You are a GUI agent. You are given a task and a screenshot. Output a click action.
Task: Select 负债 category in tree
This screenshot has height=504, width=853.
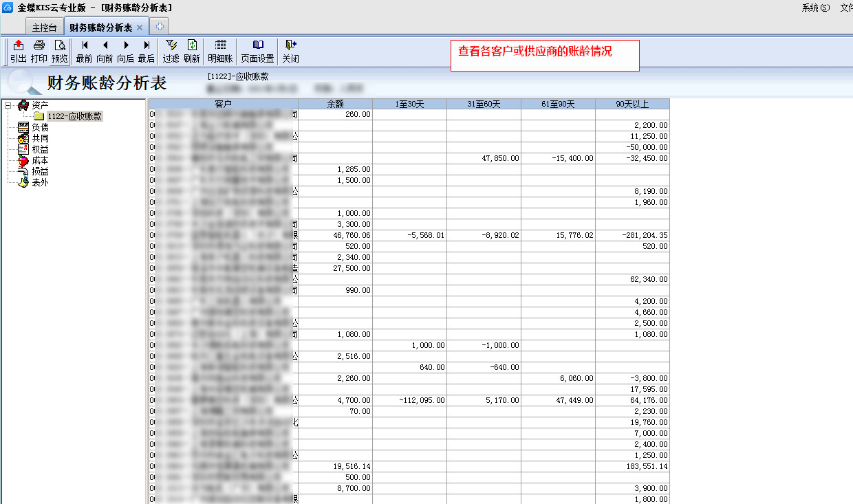40,127
